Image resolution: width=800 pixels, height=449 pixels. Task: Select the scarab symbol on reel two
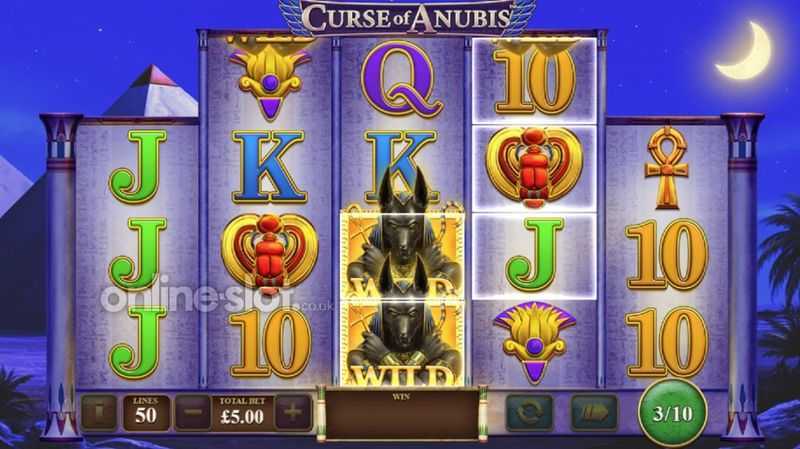pos(269,254)
